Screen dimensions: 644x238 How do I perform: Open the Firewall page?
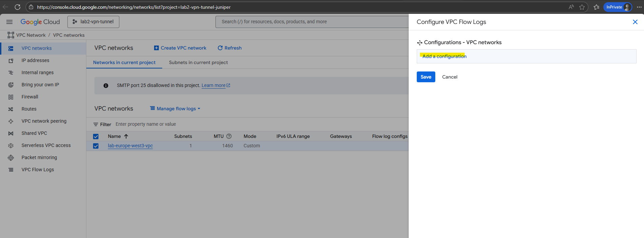pos(30,97)
